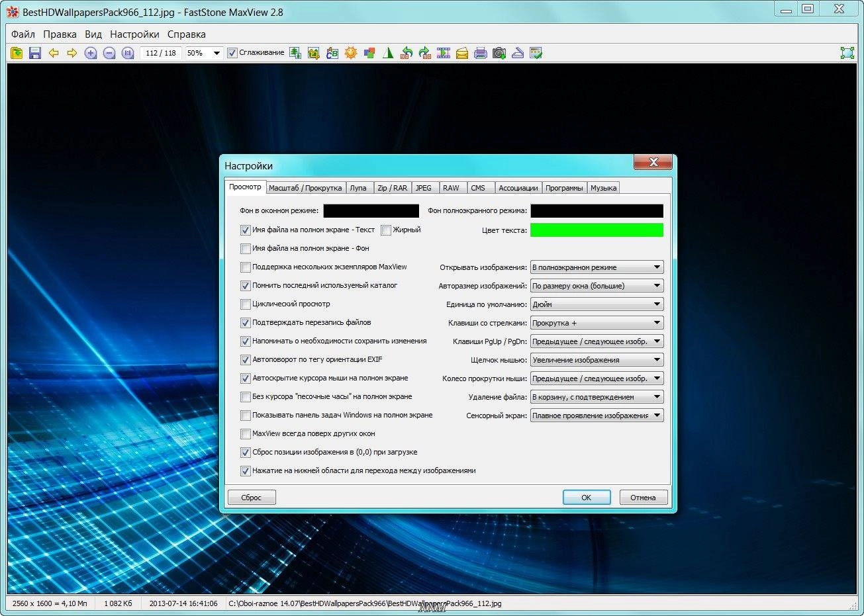The image size is (864, 616).
Task: Check MaxView всегда поверх других окон
Action: tap(246, 434)
